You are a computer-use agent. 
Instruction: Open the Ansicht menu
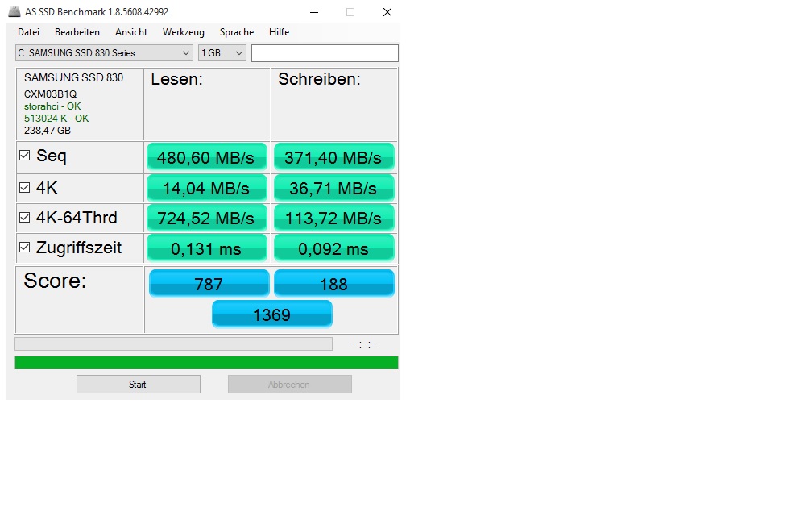click(131, 32)
